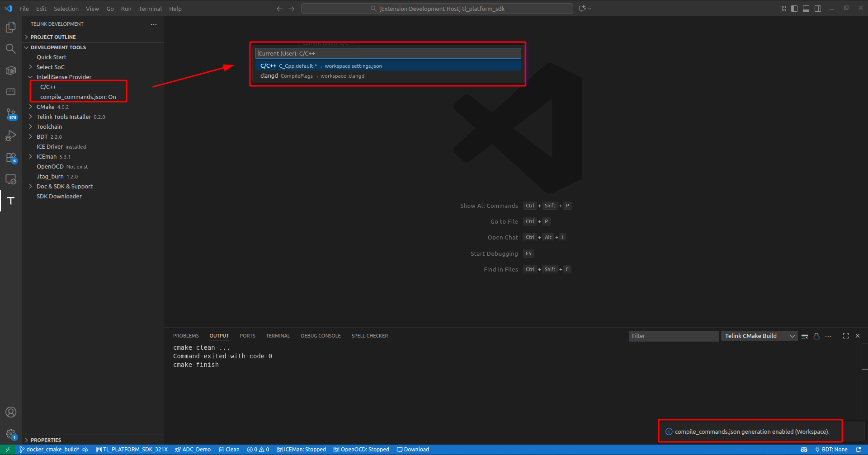Toggle output auto scroll lock
Screen dimensions: 868x455
(x=816, y=336)
